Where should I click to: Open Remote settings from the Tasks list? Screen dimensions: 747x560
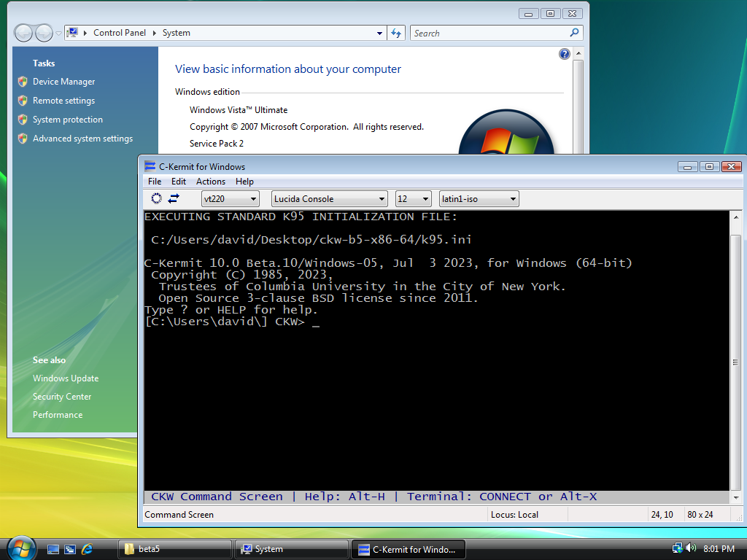[x=64, y=101]
